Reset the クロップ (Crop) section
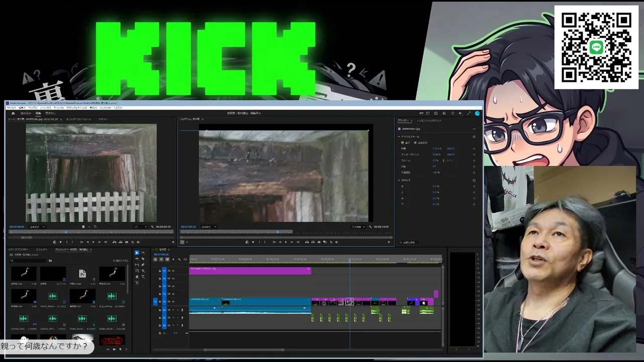644x362 pixels. [474, 180]
